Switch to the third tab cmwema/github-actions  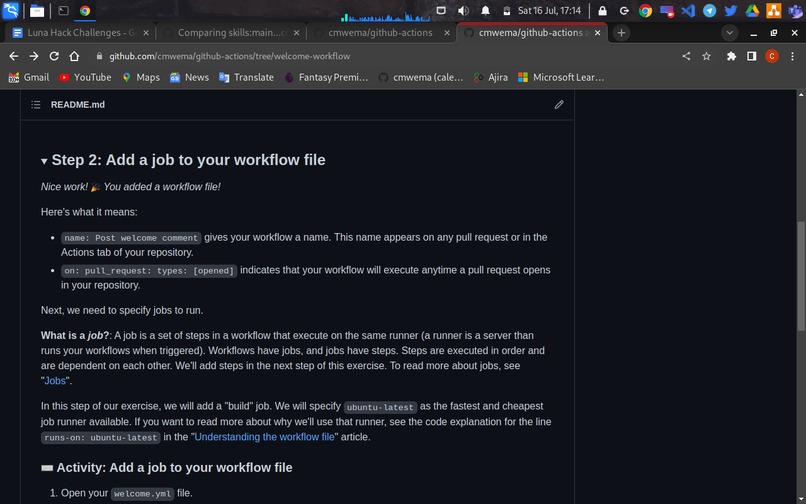[381, 32]
